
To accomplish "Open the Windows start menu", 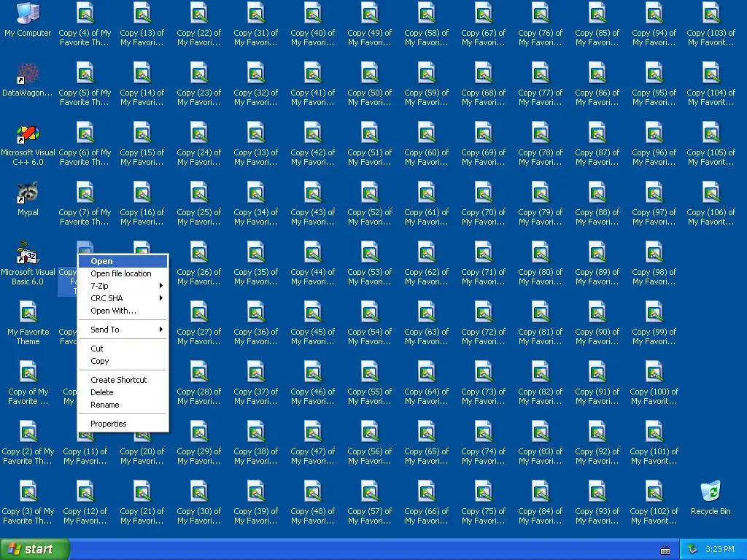I will [x=34, y=549].
